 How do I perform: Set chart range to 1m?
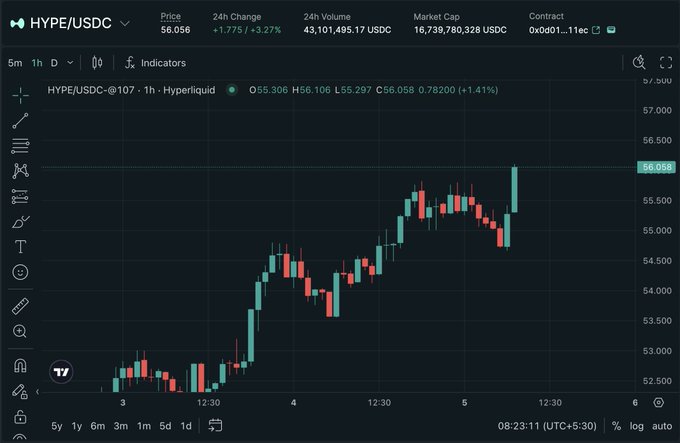144,426
